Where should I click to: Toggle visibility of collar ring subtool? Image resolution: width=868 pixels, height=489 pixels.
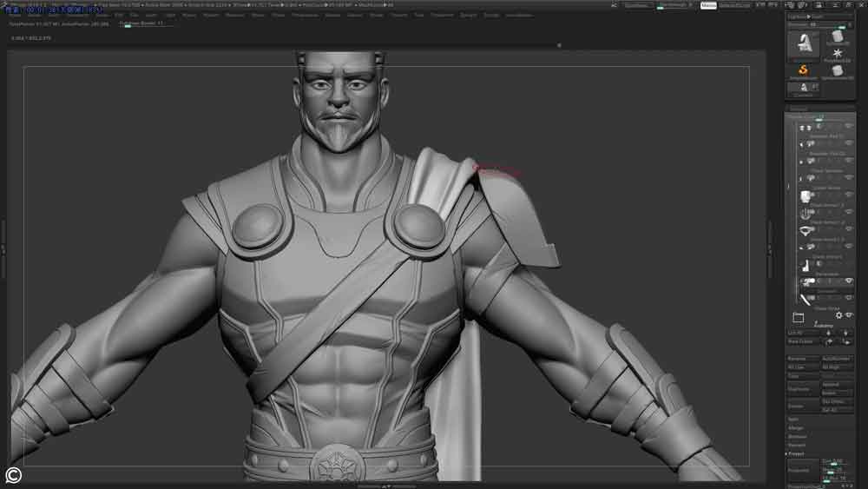click(x=849, y=229)
